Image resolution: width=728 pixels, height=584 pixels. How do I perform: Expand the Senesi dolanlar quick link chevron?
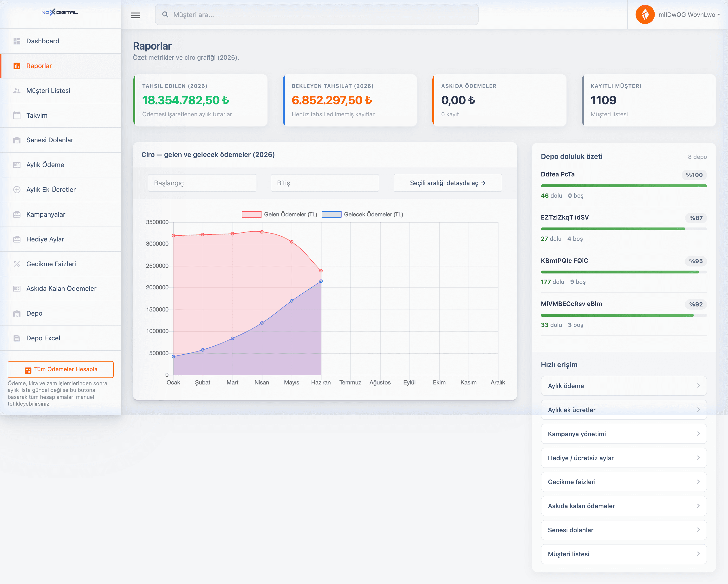tap(698, 530)
